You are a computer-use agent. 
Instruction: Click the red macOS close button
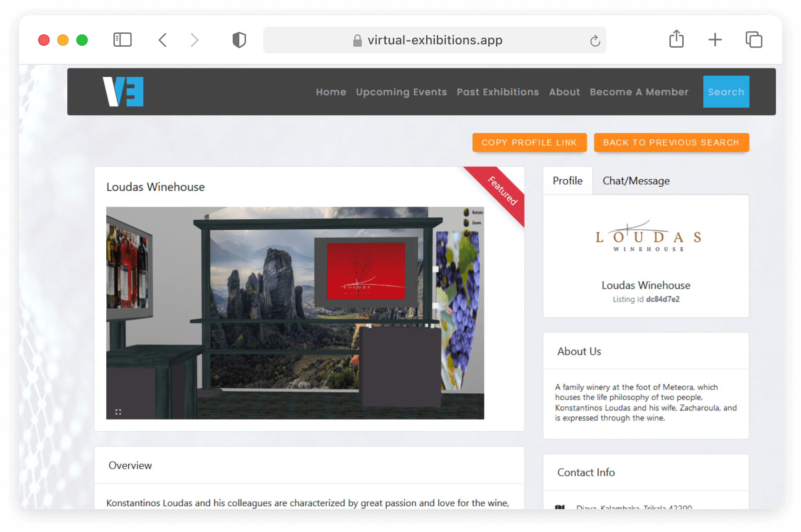tap(44, 40)
